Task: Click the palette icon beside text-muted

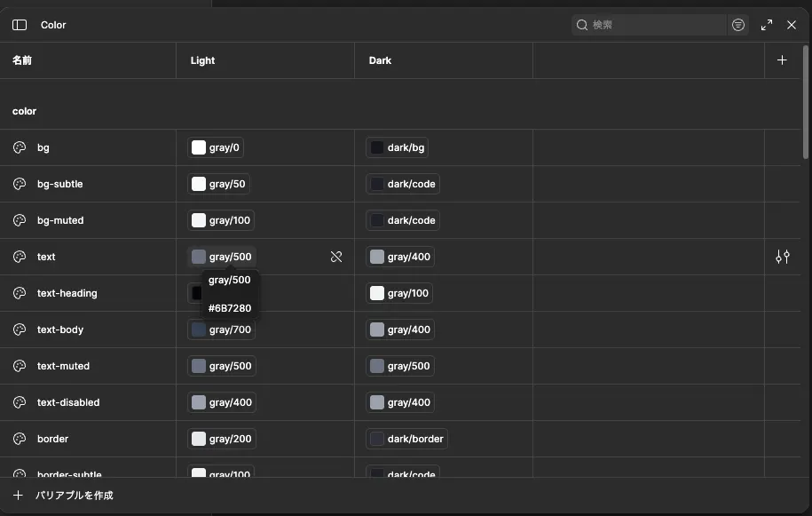Action: (x=20, y=366)
